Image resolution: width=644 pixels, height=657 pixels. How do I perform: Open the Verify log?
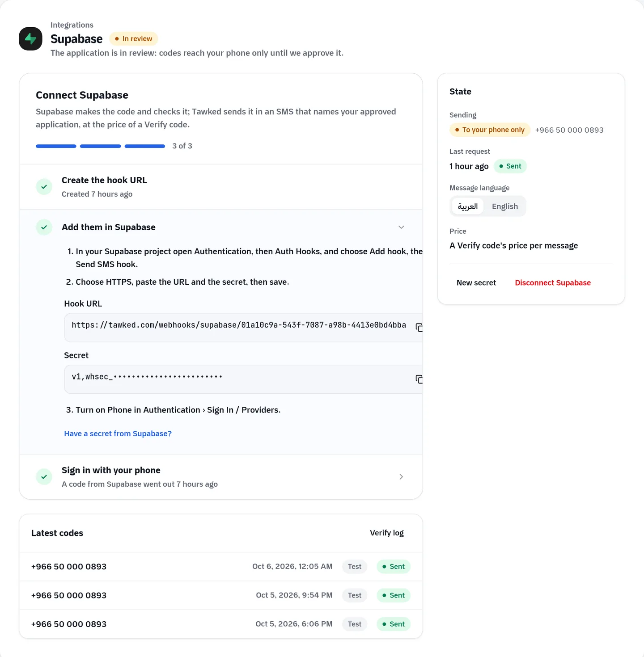[387, 533]
